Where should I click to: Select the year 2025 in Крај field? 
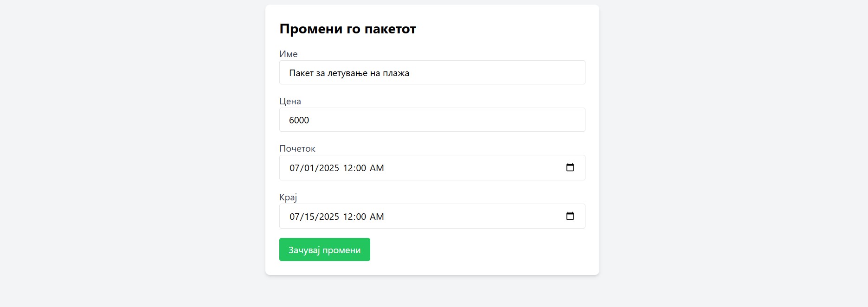(328, 217)
